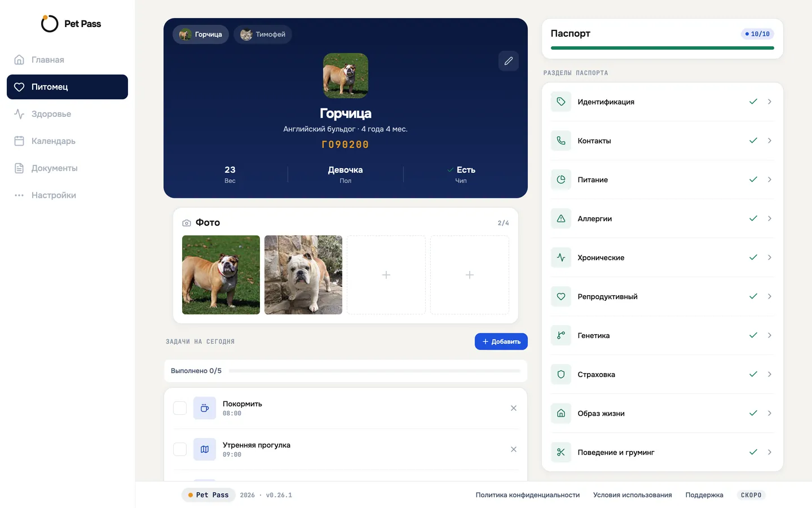The image size is (812, 508).
Task: Click the map icon for Утренняя прогулка task
Action: (205, 449)
